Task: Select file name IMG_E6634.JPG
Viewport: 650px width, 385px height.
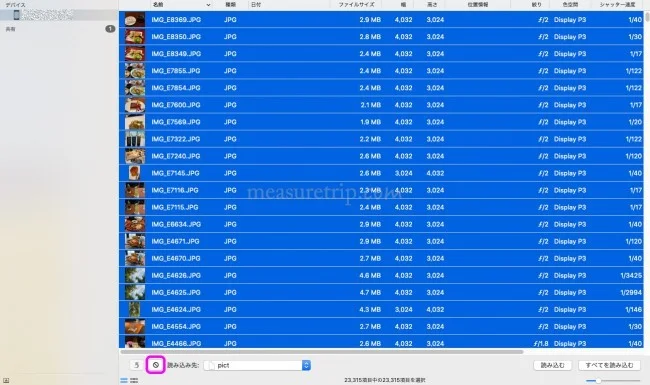Action: 176,224
